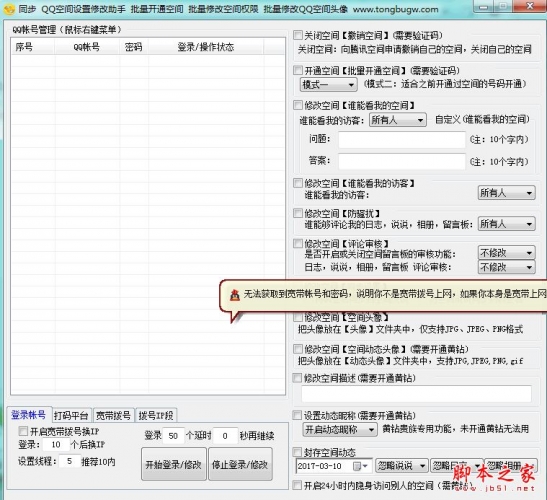The image size is (547, 500).
Task: Enable 修改空间【评论审核】 checkbox
Action: (x=298, y=243)
